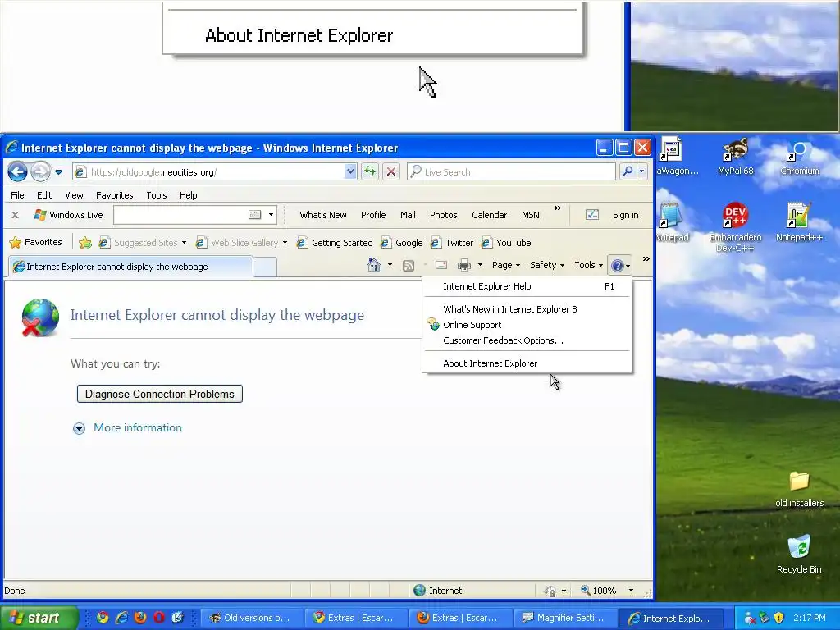Click the Start button
Image resolution: width=840 pixels, height=630 pixels.
39,618
